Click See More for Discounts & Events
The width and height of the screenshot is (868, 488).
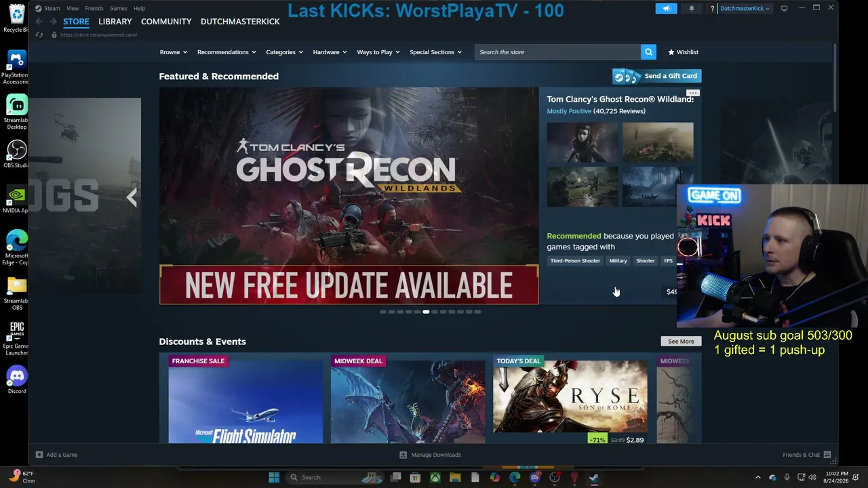coord(681,342)
